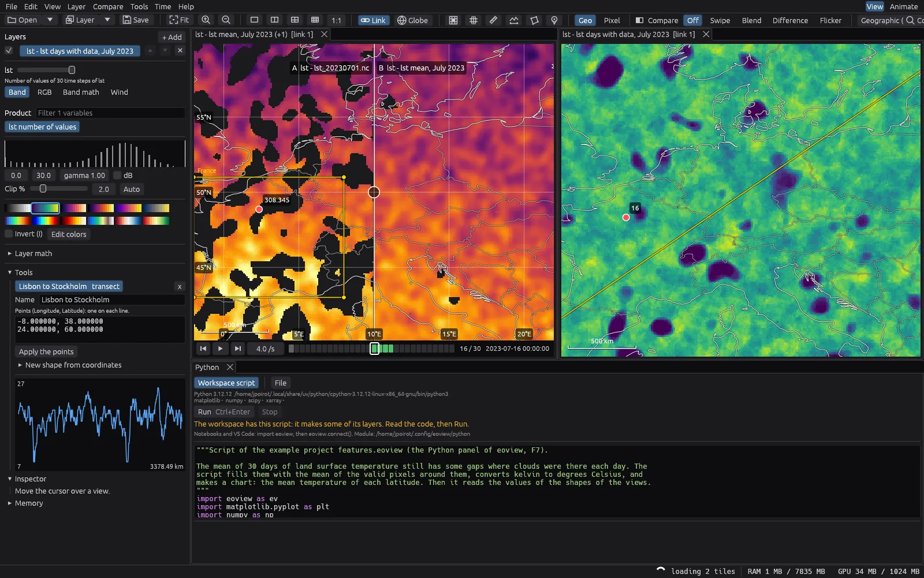Image resolution: width=924 pixels, height=578 pixels.
Task: Toggle the Link views button
Action: pos(372,20)
